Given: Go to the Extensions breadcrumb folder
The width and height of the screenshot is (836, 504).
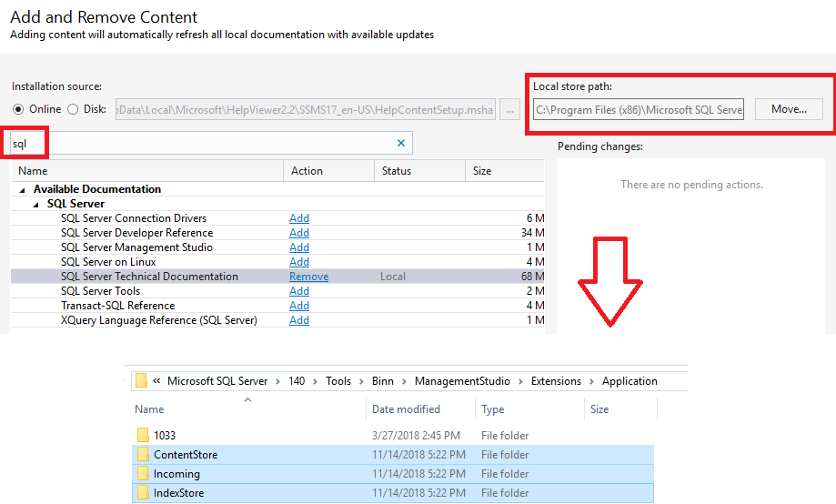Looking at the screenshot, I should point(556,381).
